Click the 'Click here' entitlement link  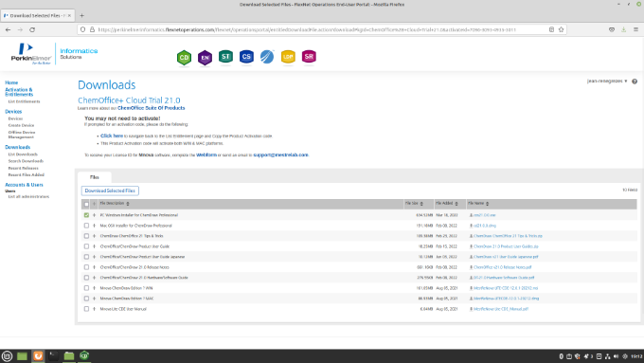(x=112, y=136)
